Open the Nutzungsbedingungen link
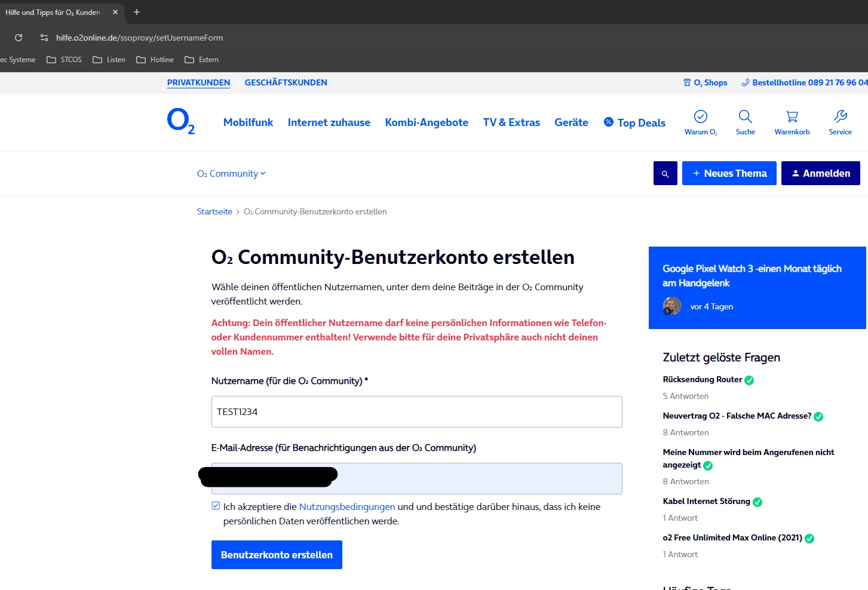The image size is (868, 590). 347,506
